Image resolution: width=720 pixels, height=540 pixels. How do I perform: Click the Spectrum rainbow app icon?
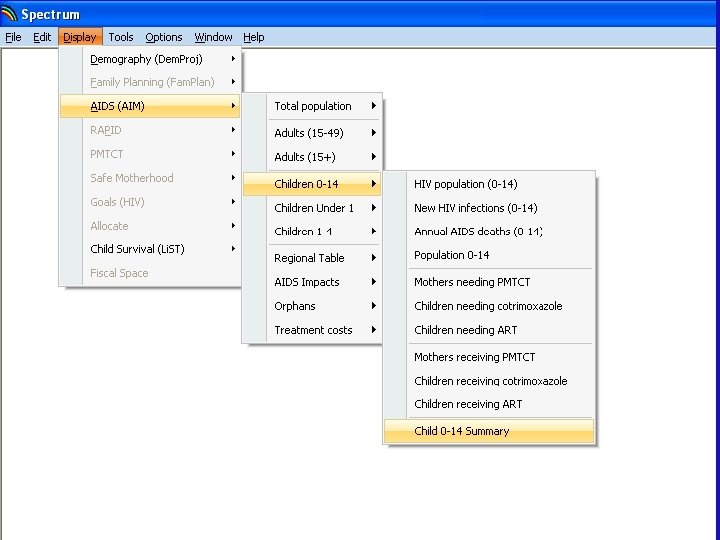[9, 14]
